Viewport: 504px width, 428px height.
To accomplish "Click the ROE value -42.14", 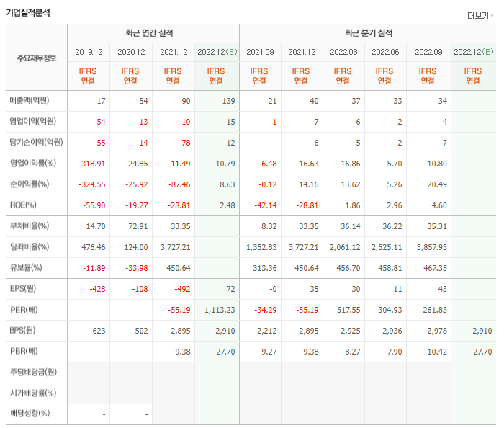I will point(266,205).
